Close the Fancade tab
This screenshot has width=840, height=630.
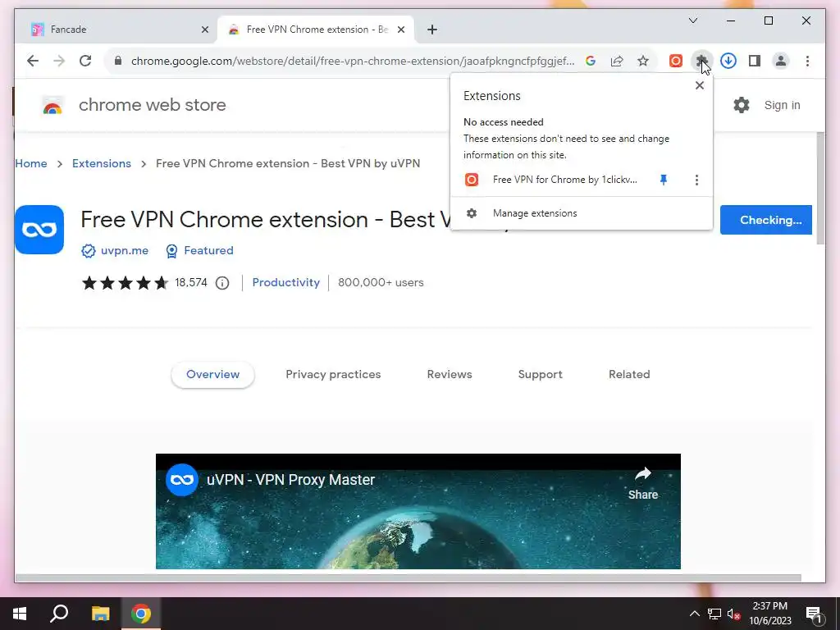coord(204,30)
